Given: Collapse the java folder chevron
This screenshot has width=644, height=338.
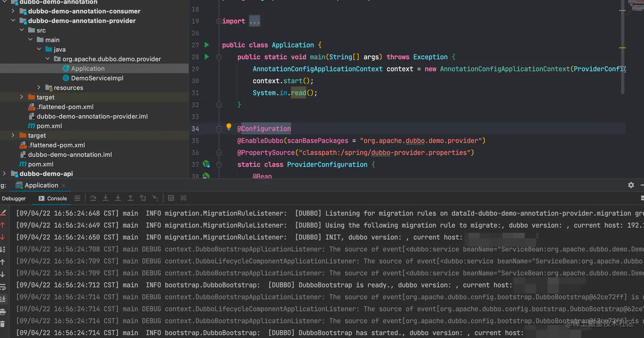Looking at the screenshot, I should tap(39, 49).
